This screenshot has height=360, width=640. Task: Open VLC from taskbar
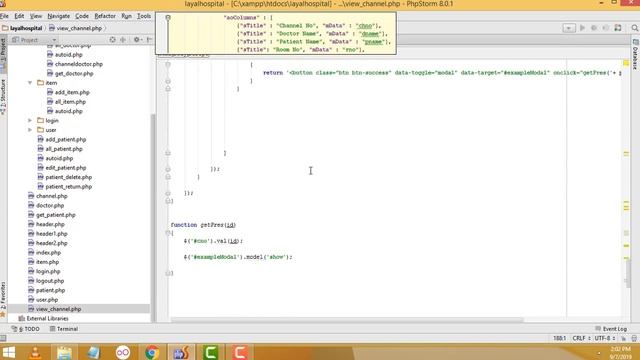tap(35, 352)
